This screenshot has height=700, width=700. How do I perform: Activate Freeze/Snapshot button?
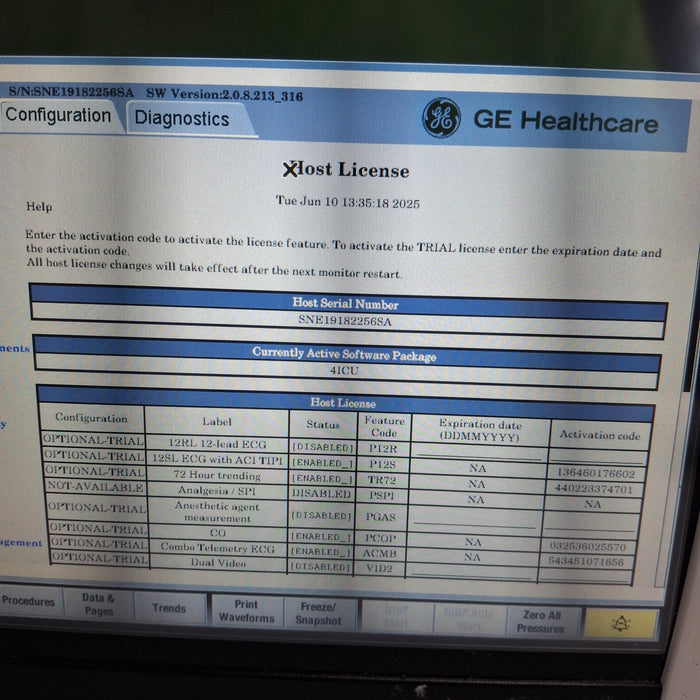318,613
